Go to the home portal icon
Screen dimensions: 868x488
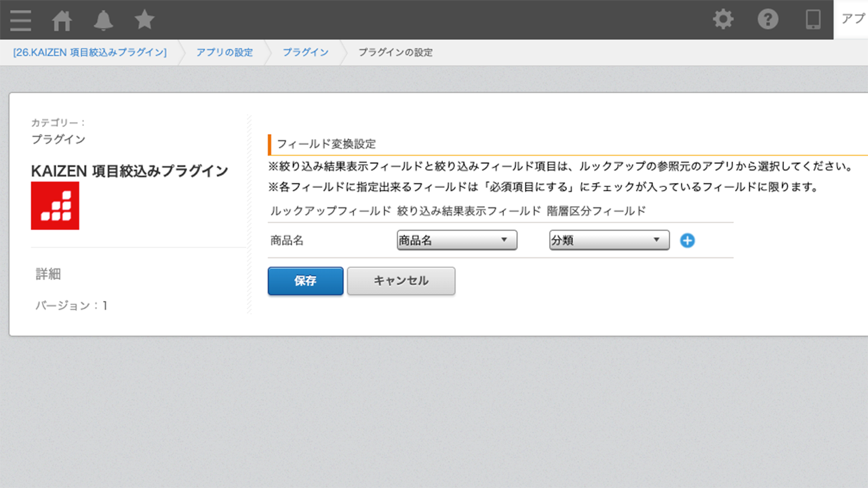[62, 20]
